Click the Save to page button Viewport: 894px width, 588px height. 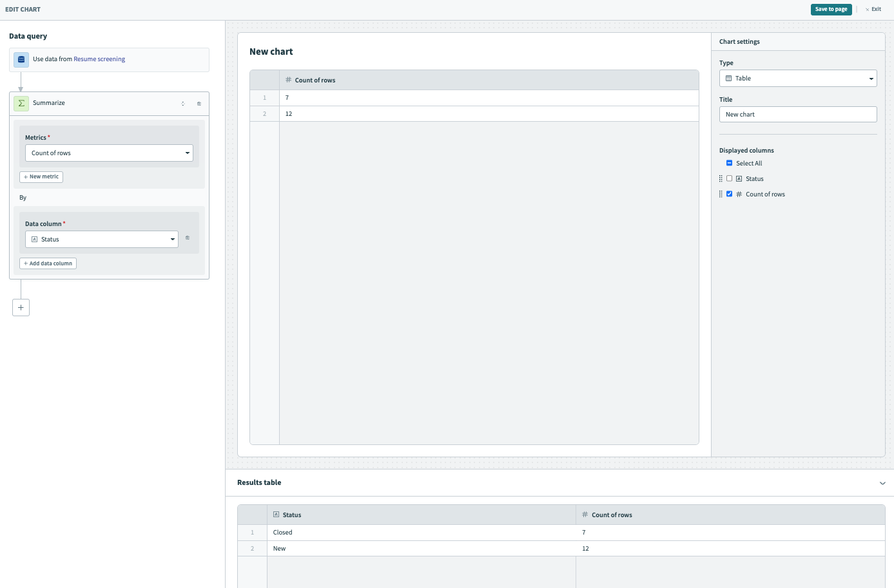(x=831, y=10)
